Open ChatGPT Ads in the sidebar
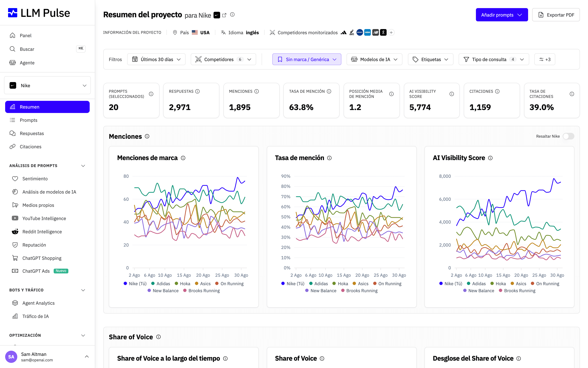Viewport: 588px width, 368px height. point(47,271)
